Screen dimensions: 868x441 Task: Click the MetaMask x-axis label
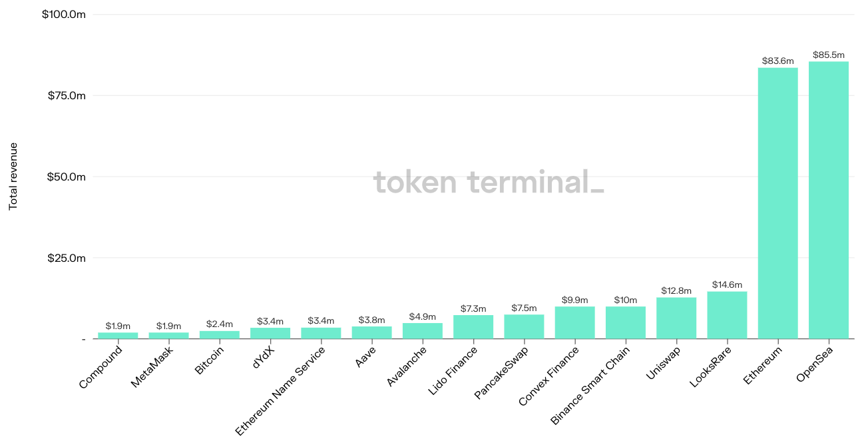(x=152, y=367)
